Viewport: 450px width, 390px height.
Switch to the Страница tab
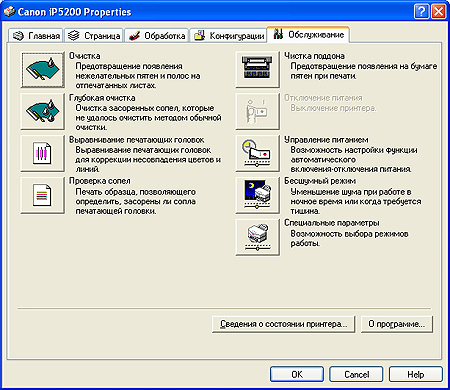coord(94,36)
